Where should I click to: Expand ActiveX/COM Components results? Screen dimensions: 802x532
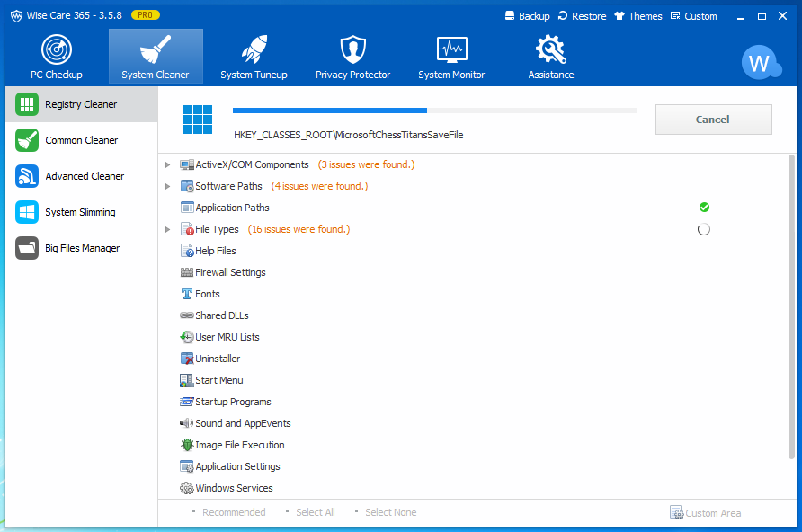click(167, 164)
